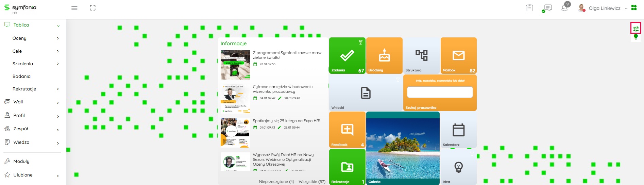Open dashboard settings sliders icon
This screenshot has width=644, height=185.
click(635, 29)
